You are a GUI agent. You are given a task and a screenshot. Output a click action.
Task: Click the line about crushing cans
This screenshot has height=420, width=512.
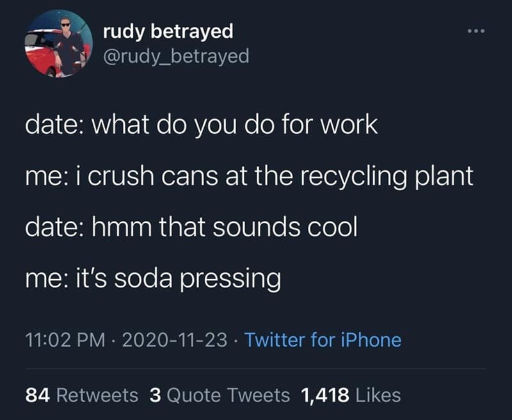[x=249, y=177]
